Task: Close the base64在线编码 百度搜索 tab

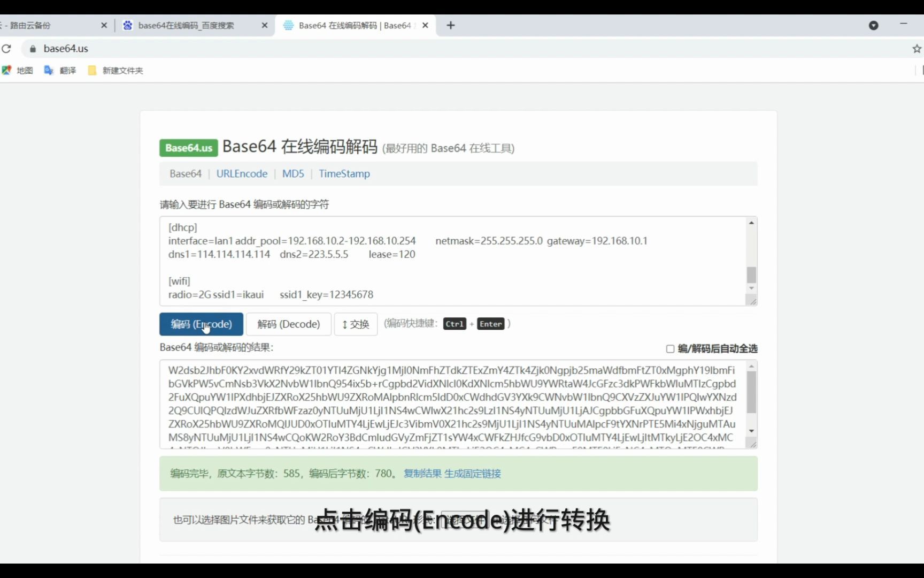Action: (264, 25)
